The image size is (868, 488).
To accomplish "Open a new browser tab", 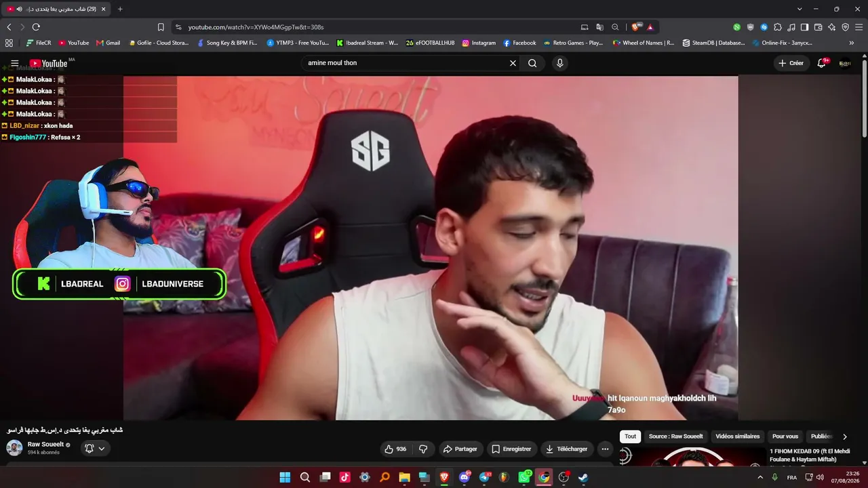I will point(120,9).
